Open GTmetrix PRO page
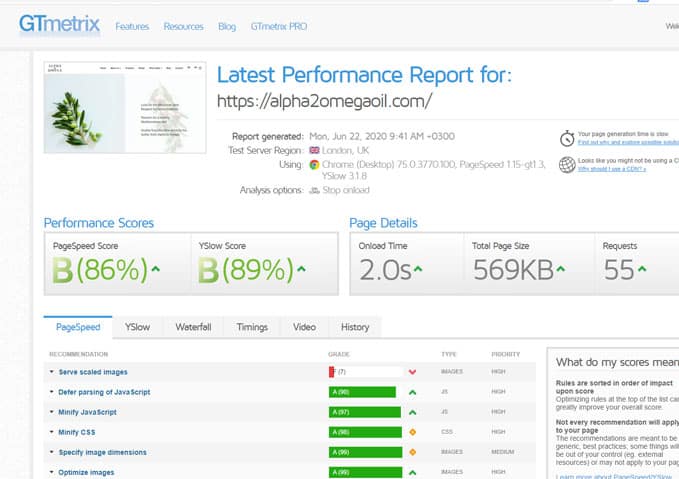The height and width of the screenshot is (479, 679). point(279,26)
